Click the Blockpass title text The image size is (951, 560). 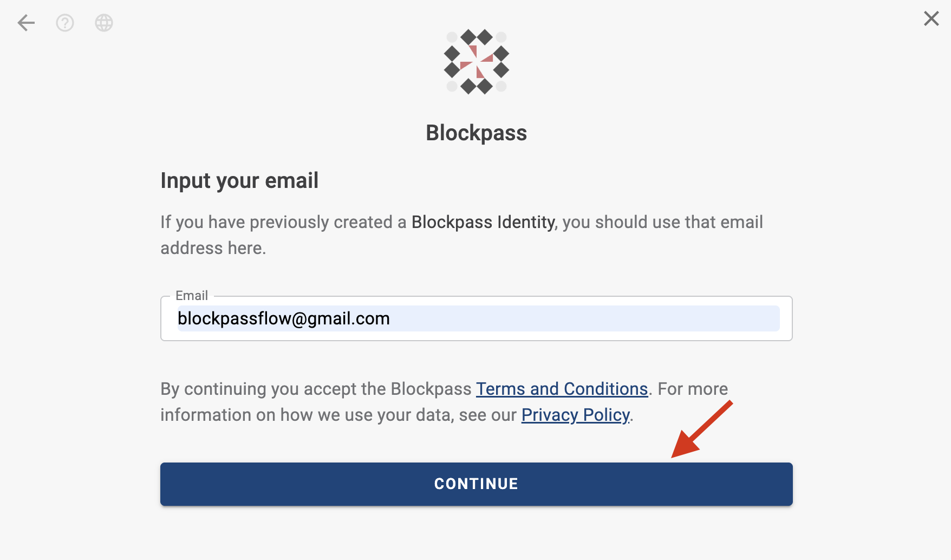point(477,133)
